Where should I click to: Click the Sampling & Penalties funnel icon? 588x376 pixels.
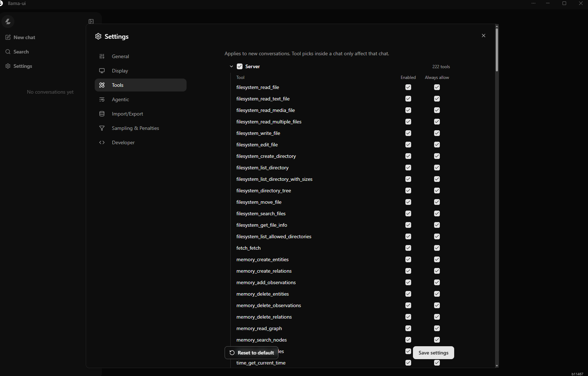pos(102,128)
